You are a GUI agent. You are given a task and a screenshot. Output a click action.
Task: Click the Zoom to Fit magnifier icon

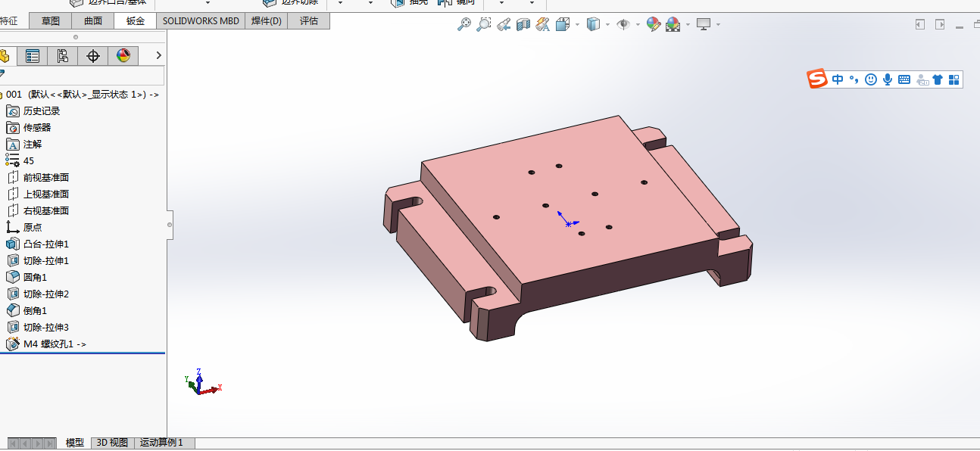464,24
